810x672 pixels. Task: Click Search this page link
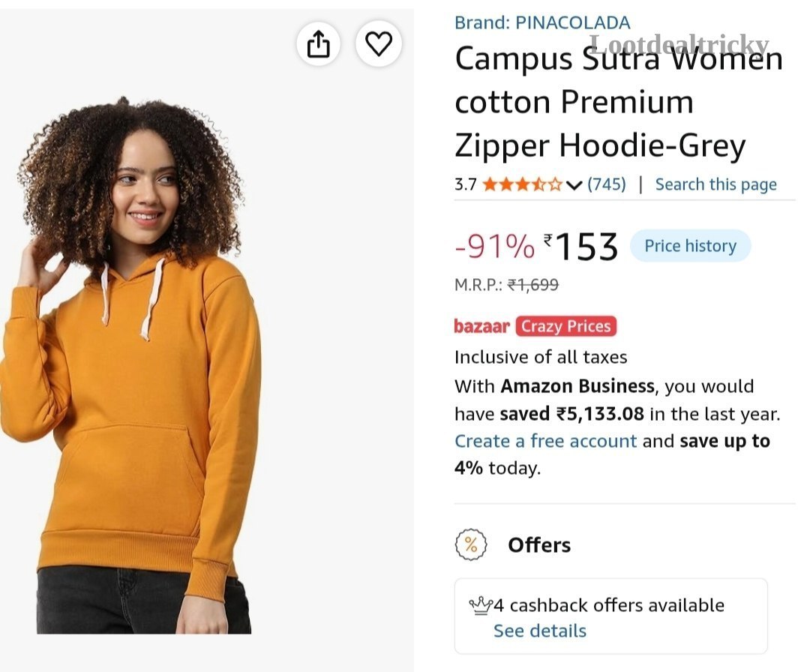pos(716,184)
